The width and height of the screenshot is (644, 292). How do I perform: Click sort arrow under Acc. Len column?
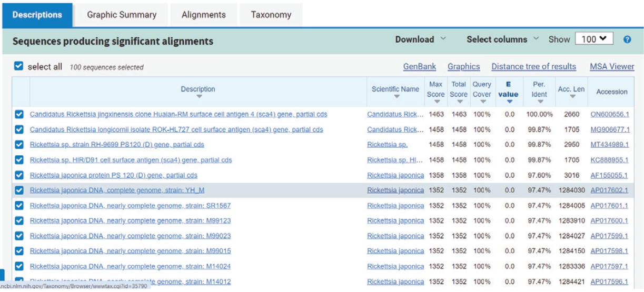pyautogui.click(x=572, y=97)
